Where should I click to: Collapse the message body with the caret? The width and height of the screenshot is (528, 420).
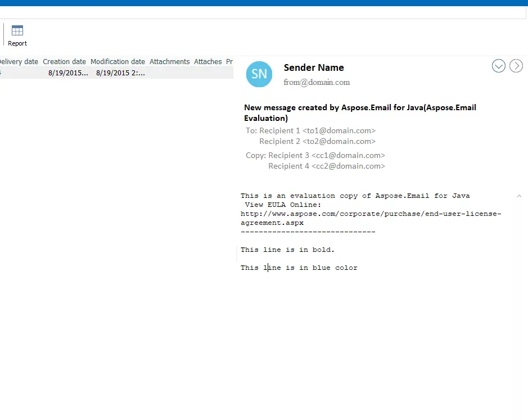(x=518, y=196)
